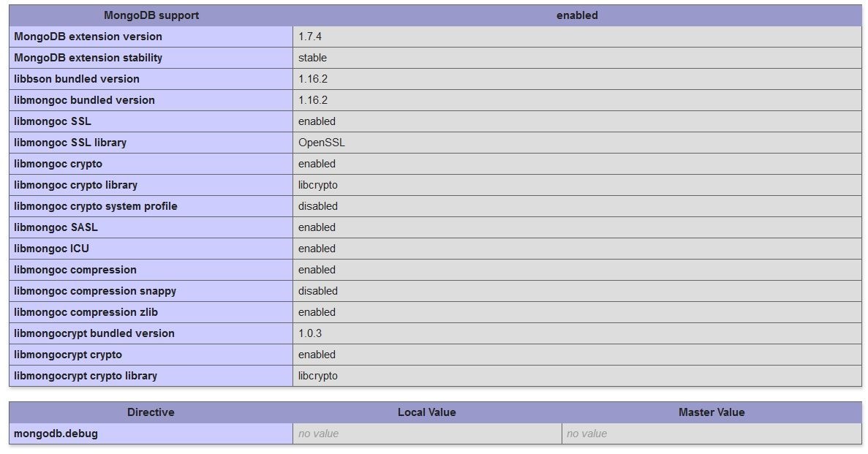The width and height of the screenshot is (868, 454).
Task: Click the "libmongoc compression snappy" label
Action: point(95,291)
